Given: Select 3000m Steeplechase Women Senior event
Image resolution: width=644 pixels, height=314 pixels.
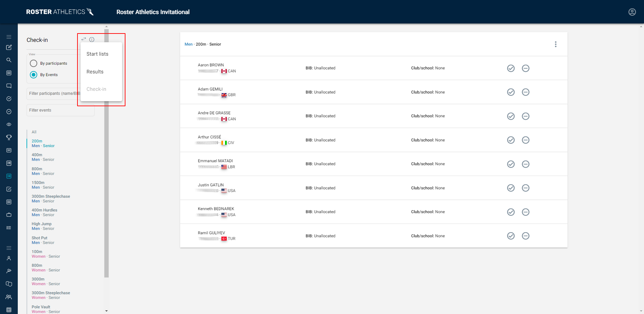Looking at the screenshot, I should click(51, 295).
